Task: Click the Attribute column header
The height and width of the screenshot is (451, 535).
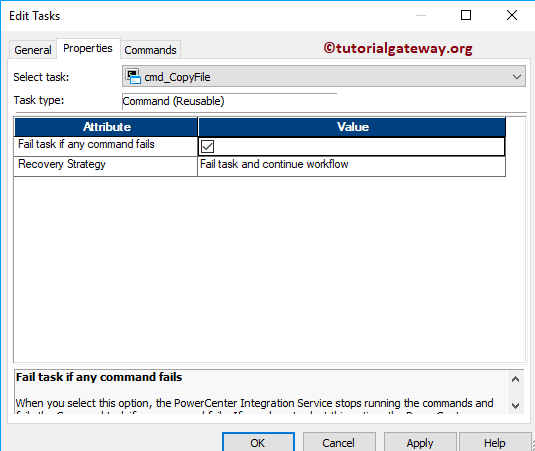Action: (106, 127)
